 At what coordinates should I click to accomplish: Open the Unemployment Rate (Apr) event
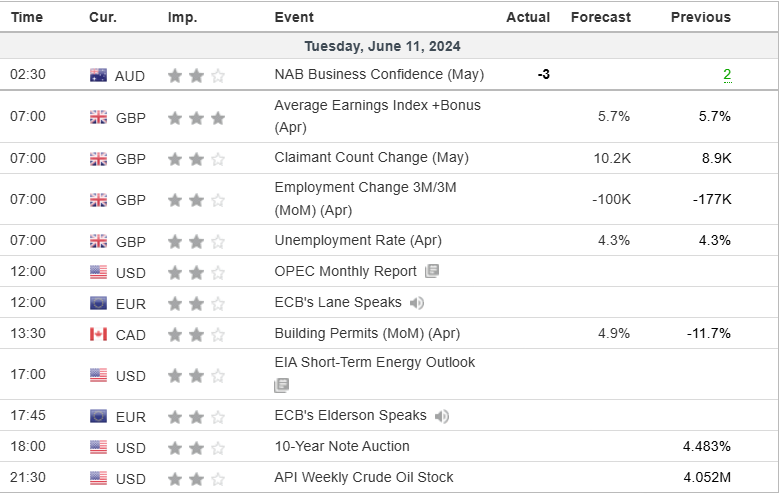(358, 240)
